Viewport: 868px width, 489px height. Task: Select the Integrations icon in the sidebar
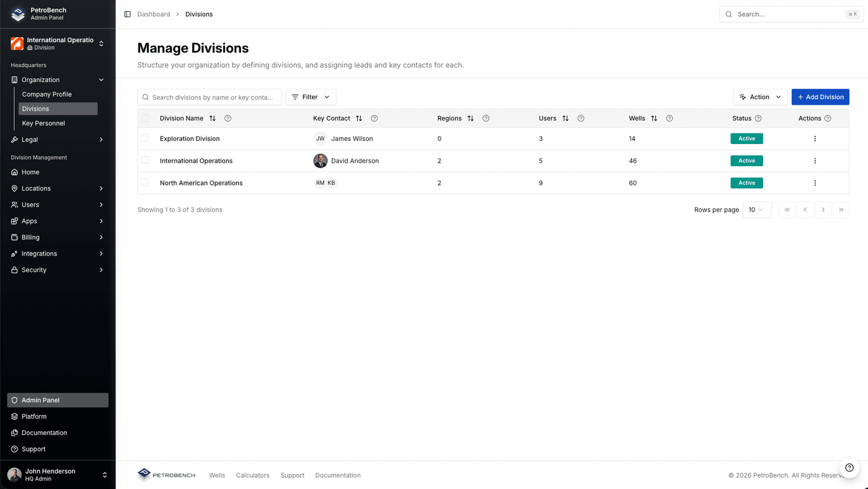point(13,253)
